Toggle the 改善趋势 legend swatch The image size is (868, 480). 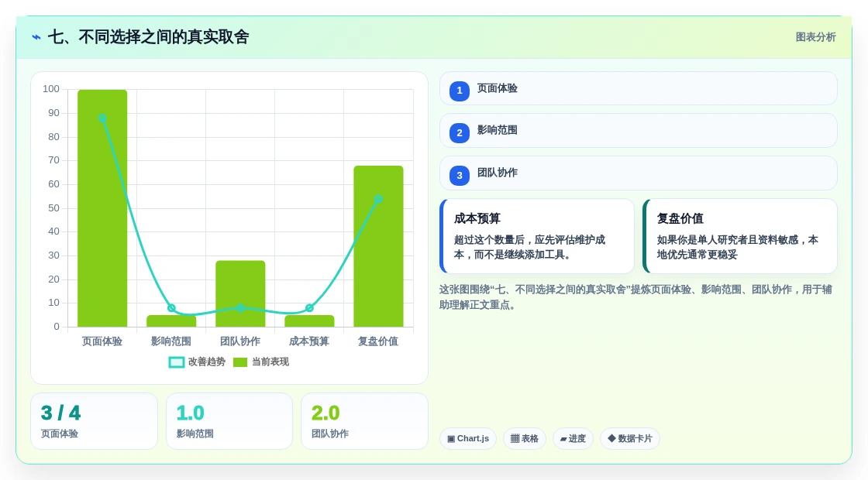pos(177,362)
